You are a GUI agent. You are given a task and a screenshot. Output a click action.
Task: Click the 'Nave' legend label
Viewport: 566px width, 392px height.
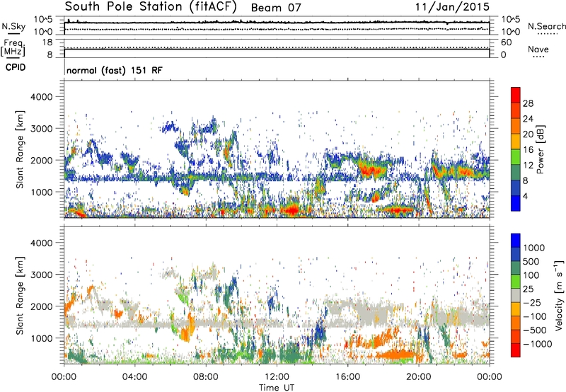click(x=538, y=49)
